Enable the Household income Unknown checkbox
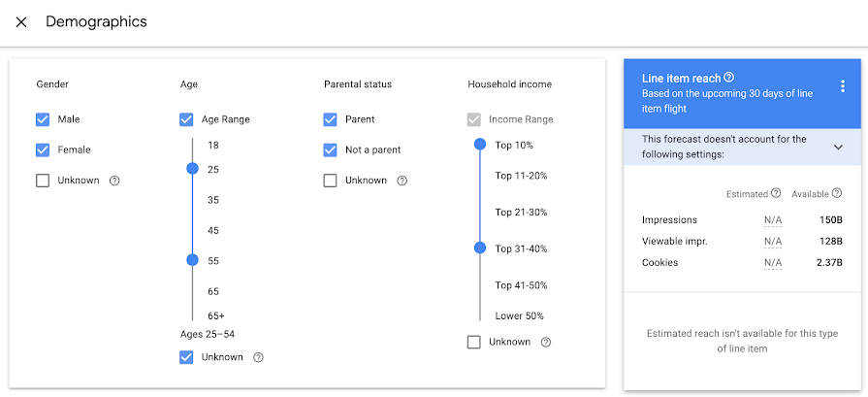868x397 pixels. pos(474,342)
